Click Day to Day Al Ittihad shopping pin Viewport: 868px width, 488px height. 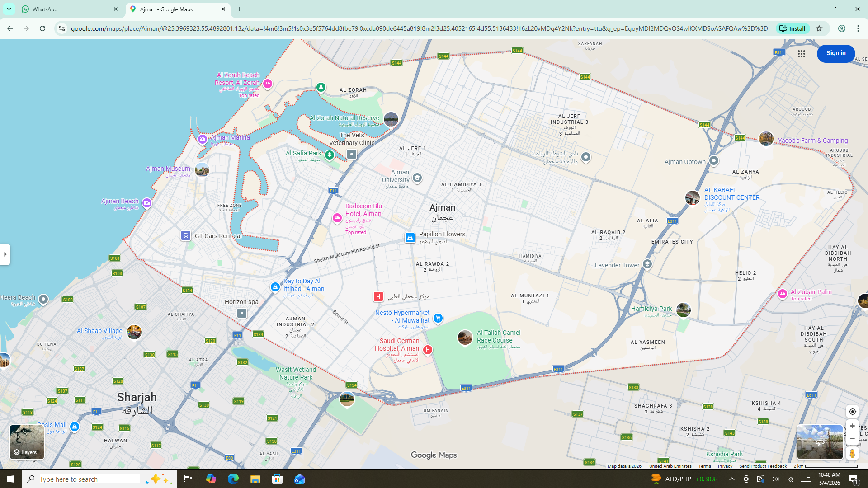point(275,287)
